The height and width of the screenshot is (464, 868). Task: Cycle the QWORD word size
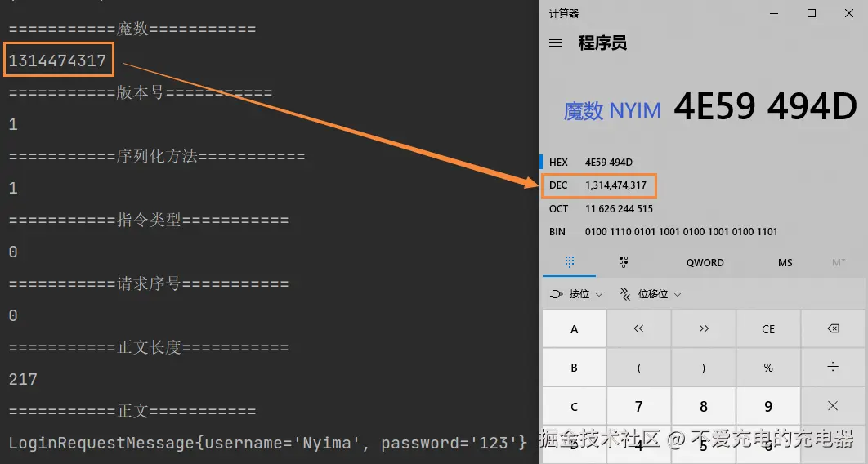click(705, 263)
